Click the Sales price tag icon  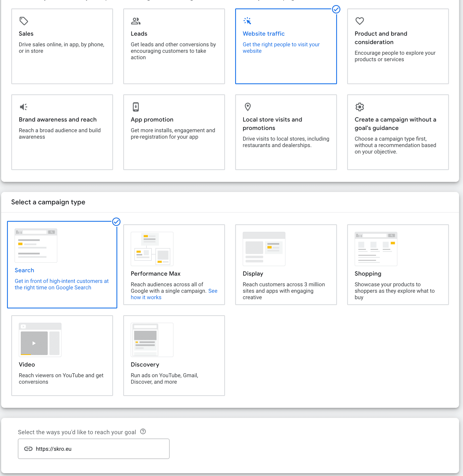[x=24, y=21]
